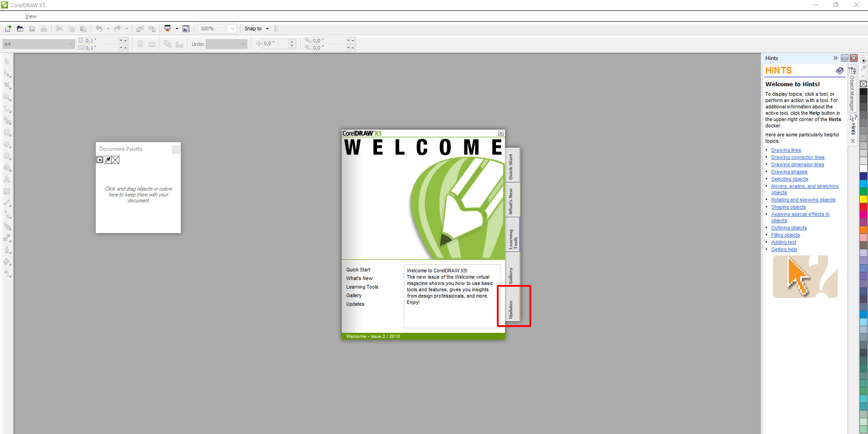Toggle portrait page orientation
The height and width of the screenshot is (434, 868).
140,44
